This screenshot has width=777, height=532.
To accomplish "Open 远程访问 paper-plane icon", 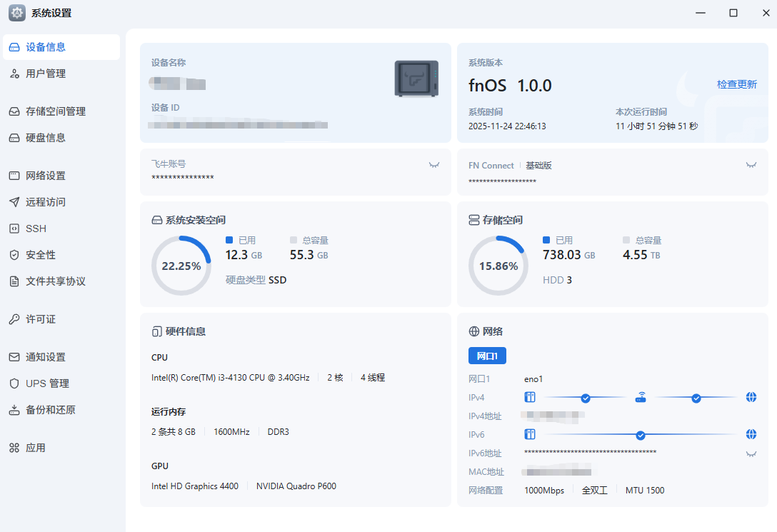I will click(14, 202).
